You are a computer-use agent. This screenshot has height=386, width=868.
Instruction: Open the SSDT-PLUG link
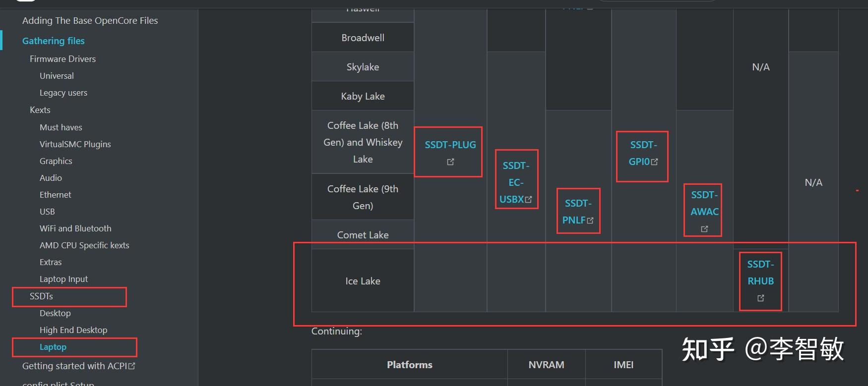click(450, 145)
